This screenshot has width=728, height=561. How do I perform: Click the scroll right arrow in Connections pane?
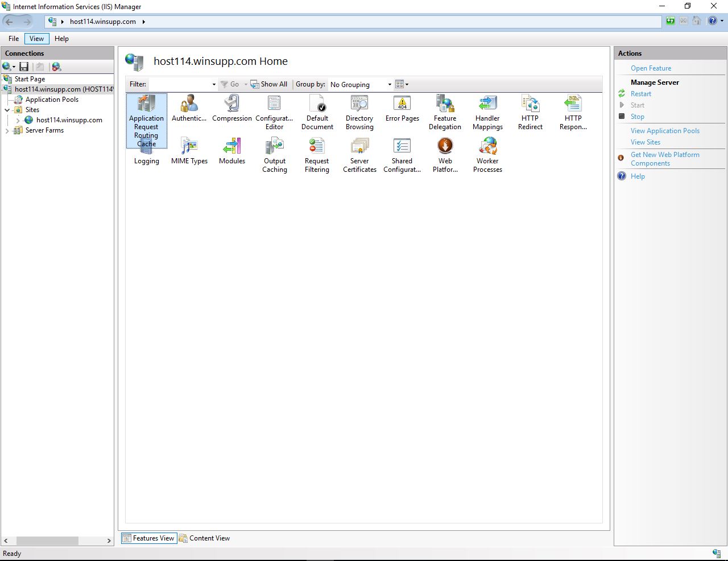coord(109,541)
